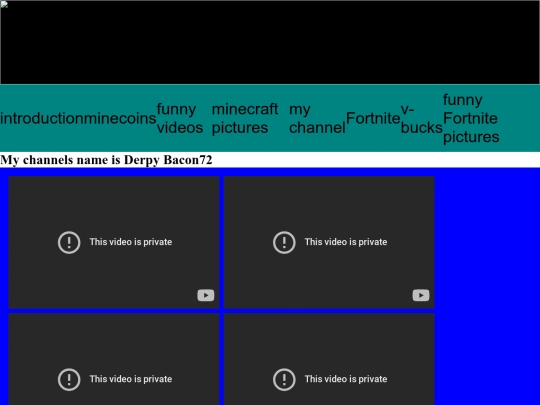Screen dimensions: 540x405
Task: Click YouTube logo in top-right video
Action: tap(421, 295)
